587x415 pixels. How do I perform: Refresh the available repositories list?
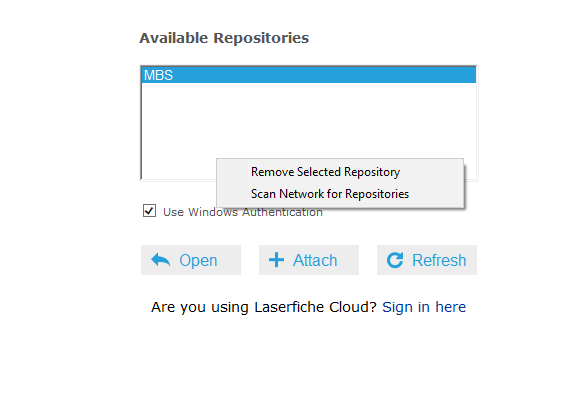[x=427, y=260]
